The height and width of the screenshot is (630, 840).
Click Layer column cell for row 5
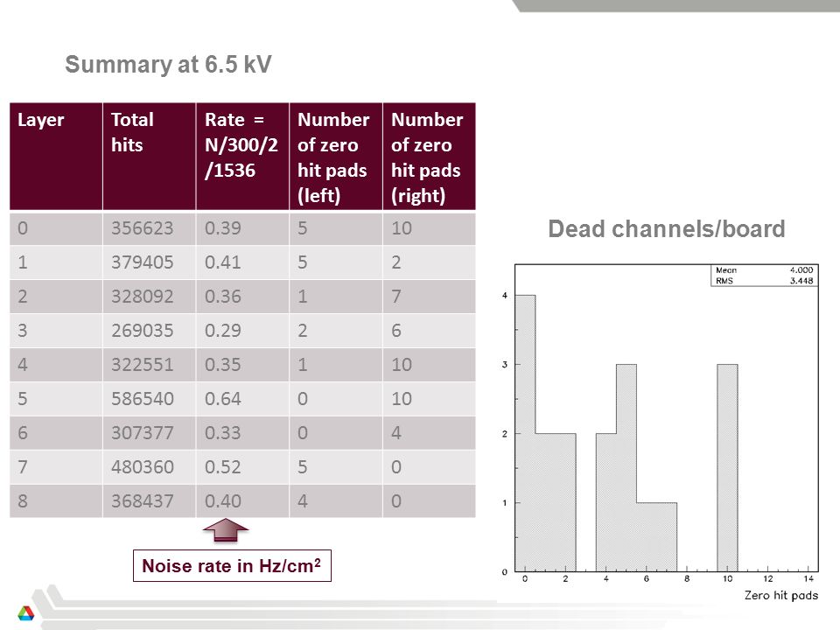[56, 399]
